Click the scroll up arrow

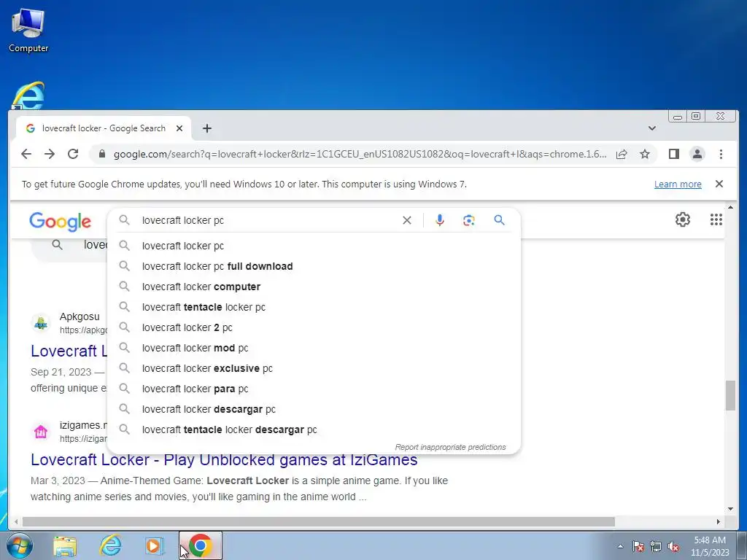[x=731, y=207]
